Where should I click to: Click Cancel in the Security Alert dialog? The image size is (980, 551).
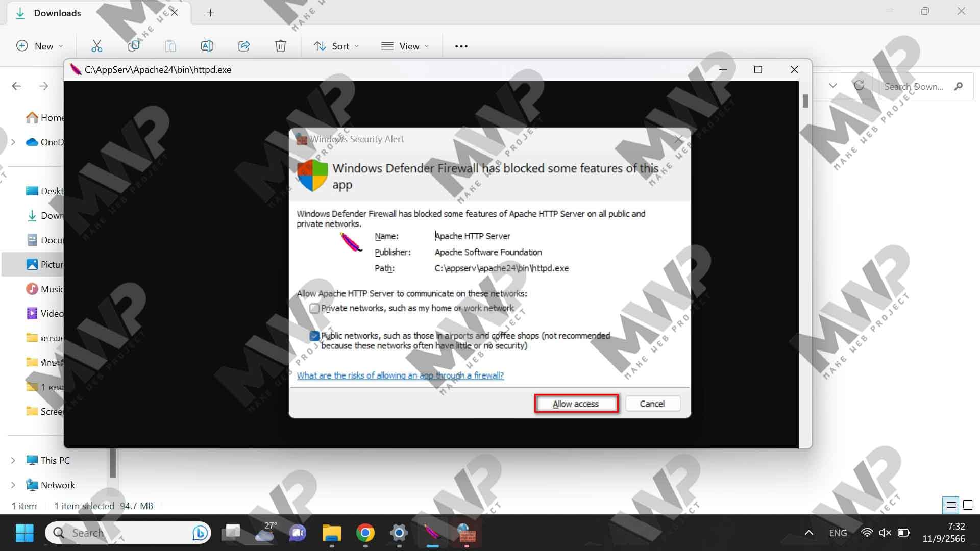point(652,404)
